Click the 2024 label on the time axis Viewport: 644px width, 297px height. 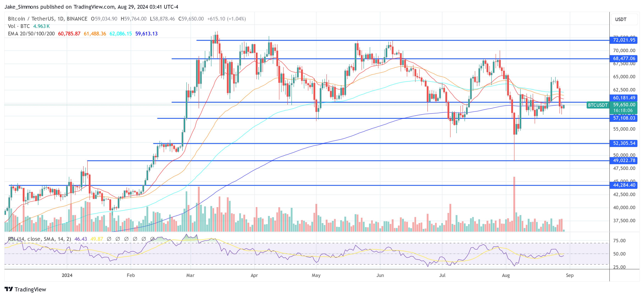pyautogui.click(x=67, y=275)
